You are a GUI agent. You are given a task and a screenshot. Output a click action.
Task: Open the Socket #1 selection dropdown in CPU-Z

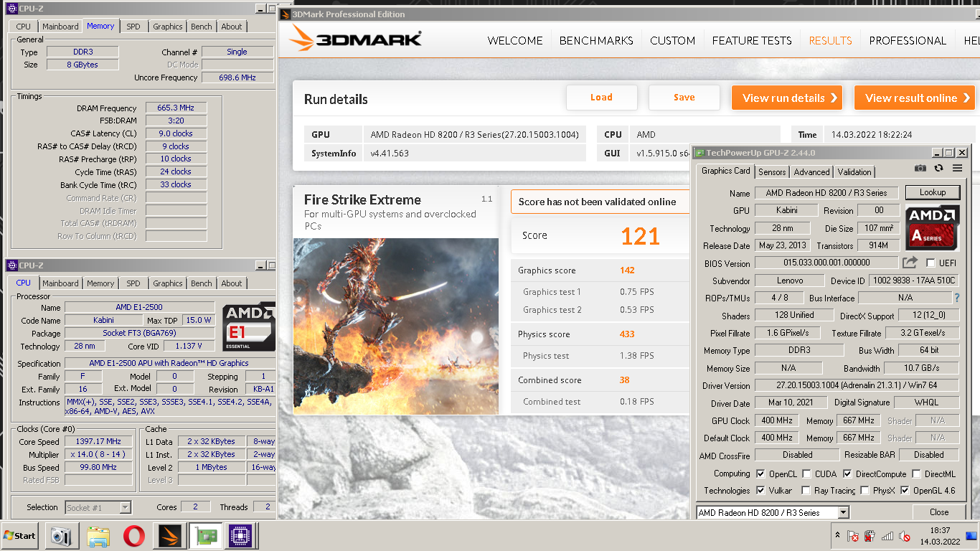[x=125, y=507]
